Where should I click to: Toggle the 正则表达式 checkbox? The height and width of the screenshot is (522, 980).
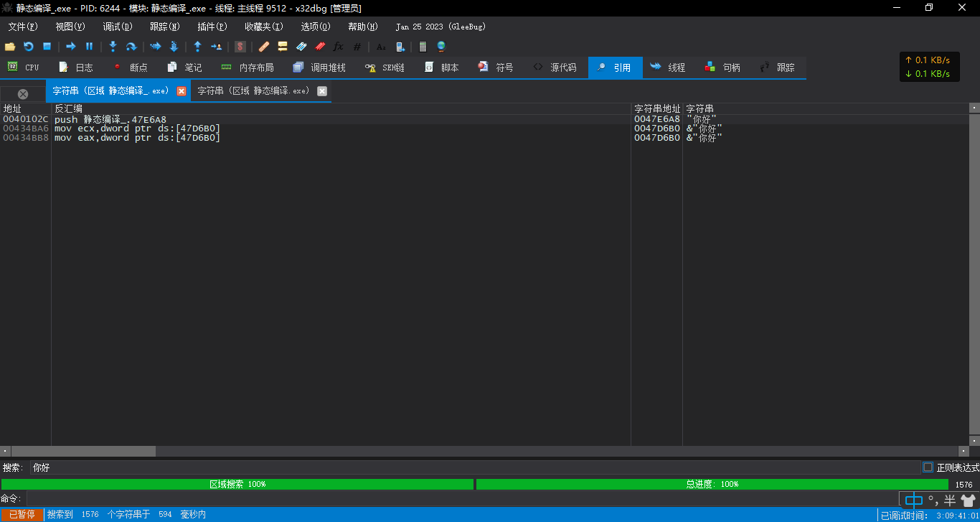pyautogui.click(x=928, y=467)
